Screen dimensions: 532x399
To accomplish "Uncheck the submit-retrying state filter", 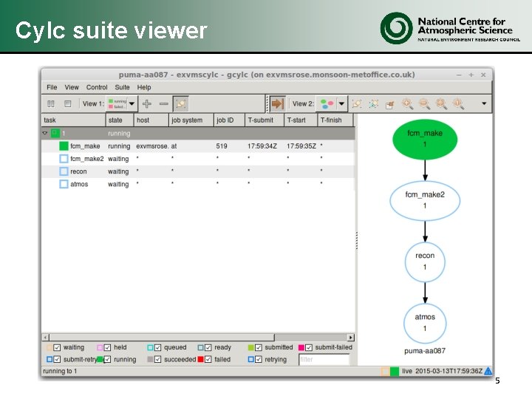I will coord(57,359).
